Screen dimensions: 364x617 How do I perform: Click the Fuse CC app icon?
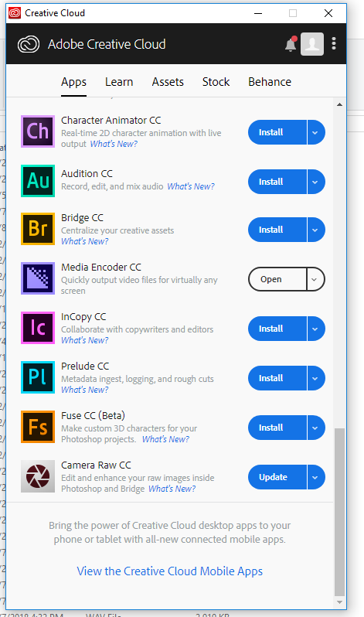point(38,427)
